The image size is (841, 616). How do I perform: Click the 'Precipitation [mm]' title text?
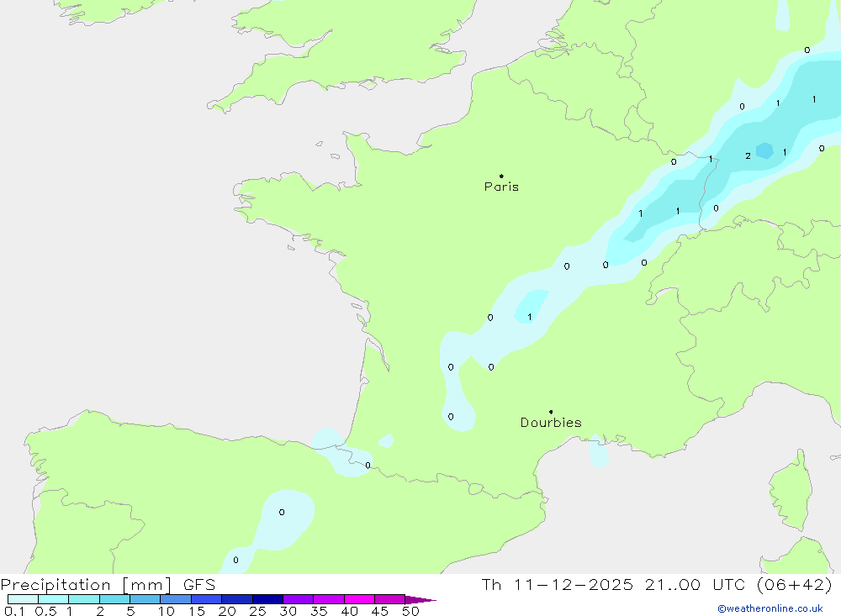(x=87, y=585)
